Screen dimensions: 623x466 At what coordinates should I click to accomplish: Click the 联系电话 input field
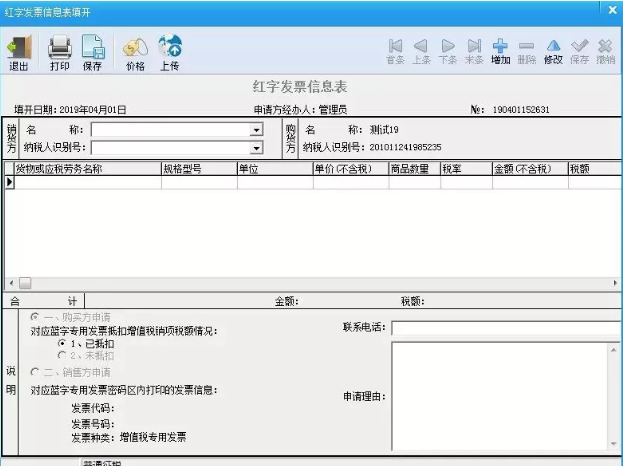click(505, 327)
